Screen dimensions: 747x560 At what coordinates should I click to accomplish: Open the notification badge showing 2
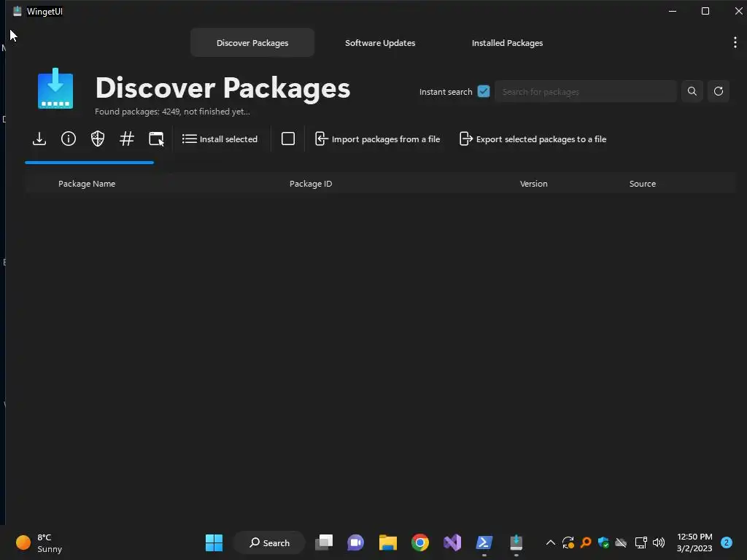(727, 542)
